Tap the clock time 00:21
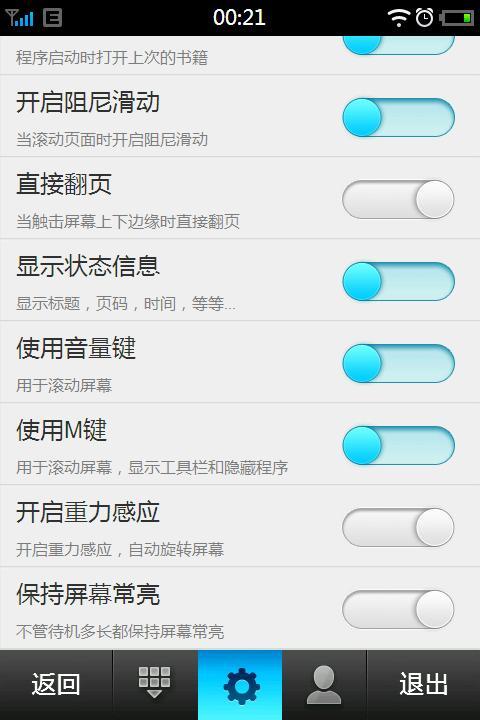Viewport: 480px width, 720px height. [x=239, y=18]
